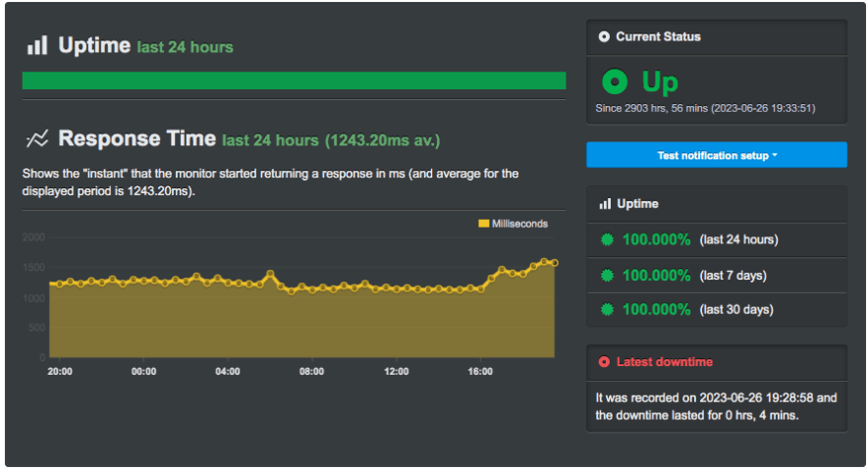Click the last chart data point
868x468 pixels.
click(x=554, y=263)
